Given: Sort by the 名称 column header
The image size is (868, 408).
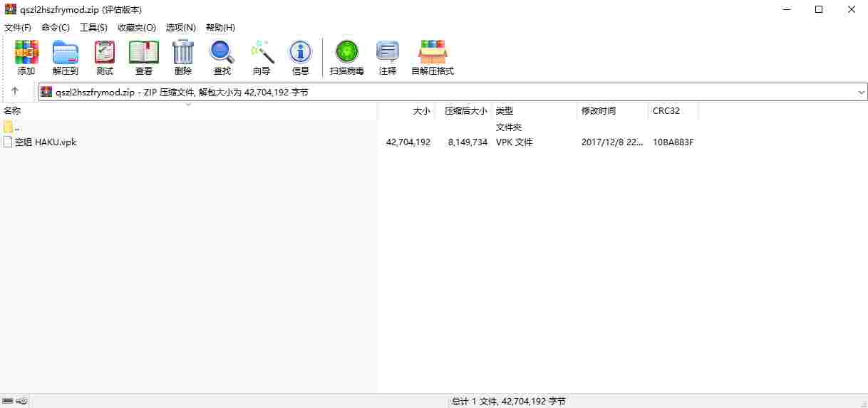Looking at the screenshot, I should [189, 111].
